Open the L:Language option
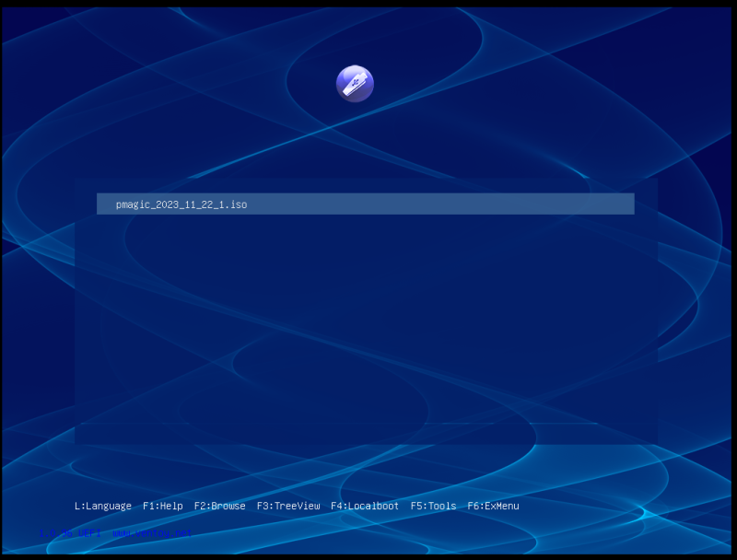Screen dimensions: 737x560 103,506
